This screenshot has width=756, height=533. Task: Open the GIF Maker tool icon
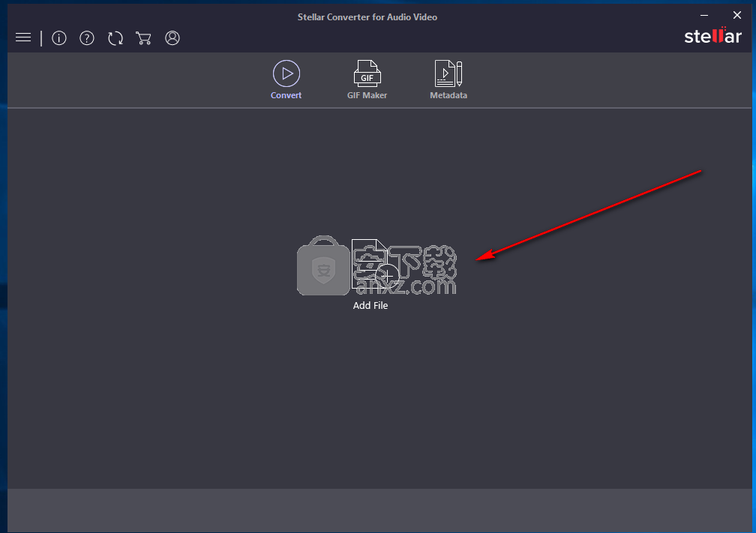[x=367, y=73]
